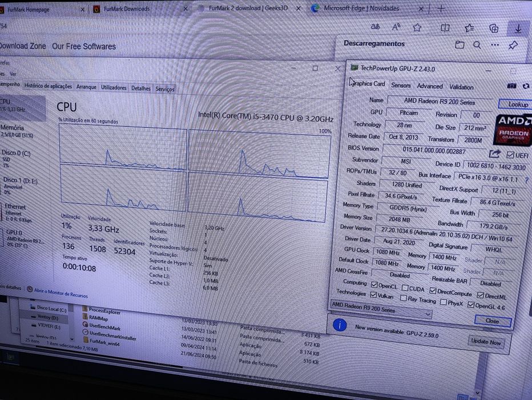This screenshot has height=400, width=532.
Task: Add page to favorites with star icon
Action: point(417,27)
